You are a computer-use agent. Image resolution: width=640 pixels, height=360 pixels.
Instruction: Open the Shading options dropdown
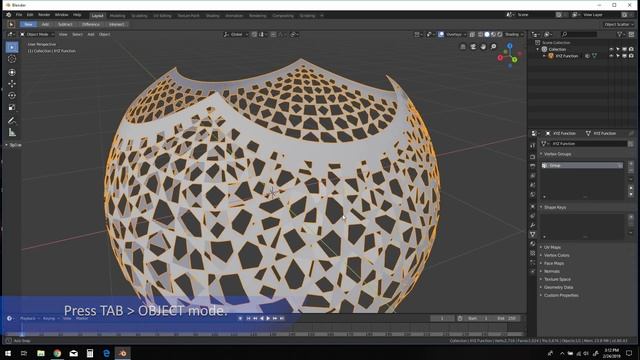tap(514, 34)
